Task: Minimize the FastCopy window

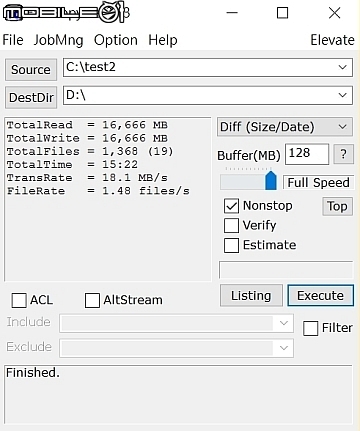Action: 232,13
